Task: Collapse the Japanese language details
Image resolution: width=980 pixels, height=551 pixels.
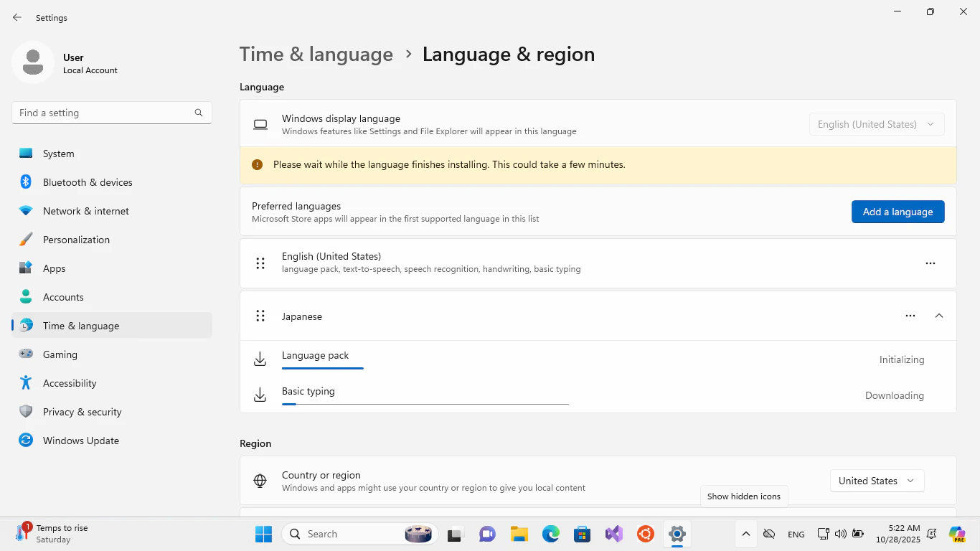Action: 939,316
